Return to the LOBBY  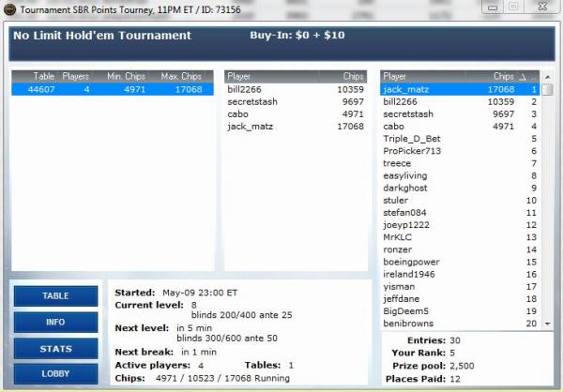pyautogui.click(x=55, y=373)
